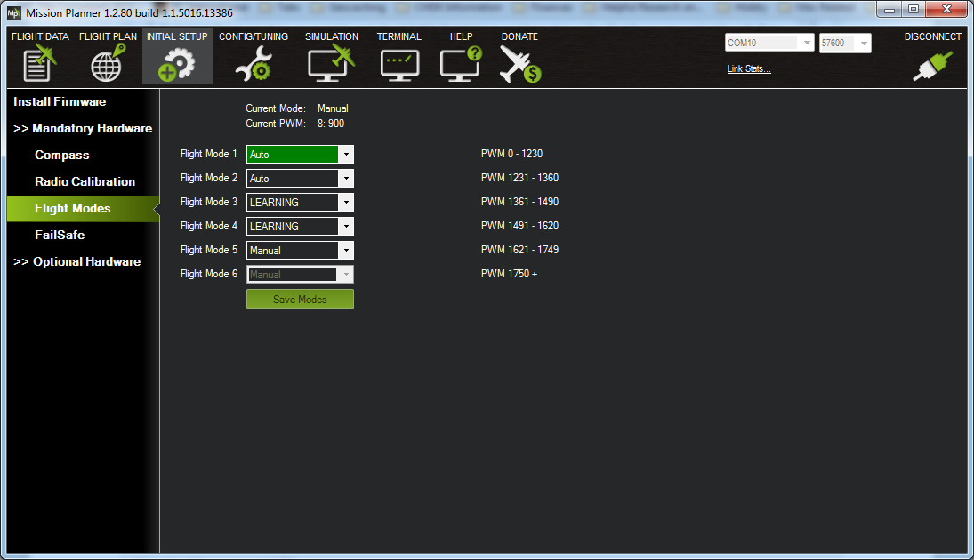
Task: Switch to the TERMINAL tab label
Action: (x=398, y=36)
